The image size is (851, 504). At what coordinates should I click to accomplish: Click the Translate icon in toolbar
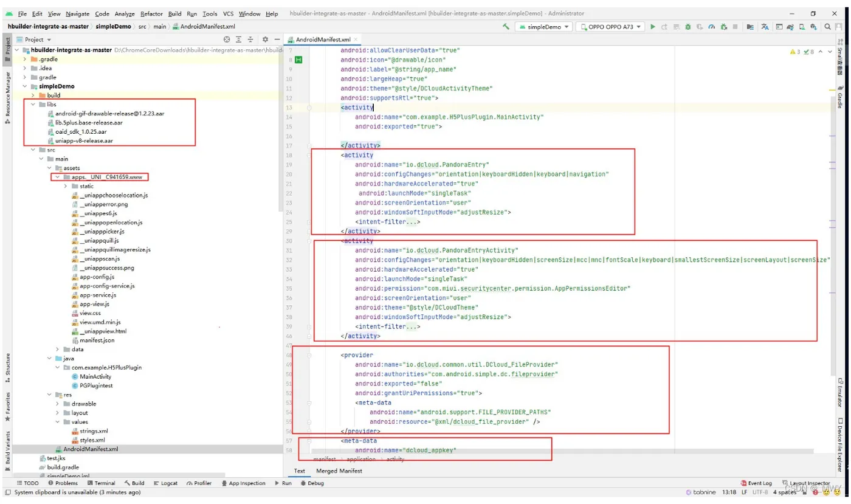click(x=765, y=27)
